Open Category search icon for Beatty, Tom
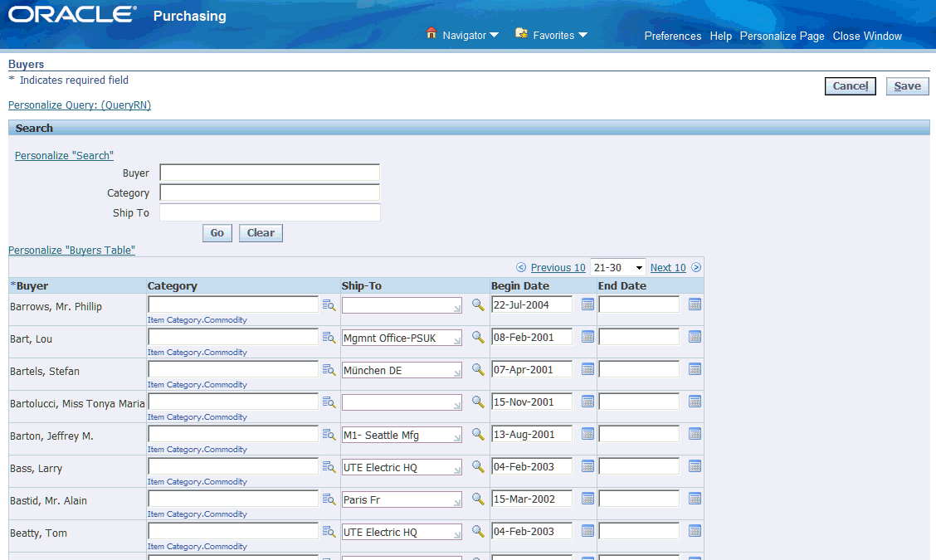The height and width of the screenshot is (560, 936). point(329,531)
